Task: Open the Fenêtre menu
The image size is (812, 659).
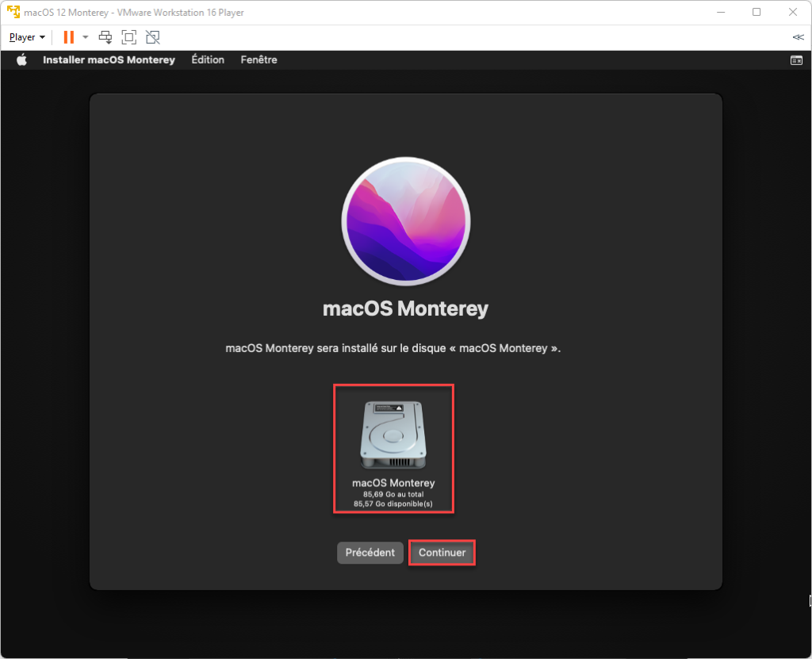Action: [259, 59]
